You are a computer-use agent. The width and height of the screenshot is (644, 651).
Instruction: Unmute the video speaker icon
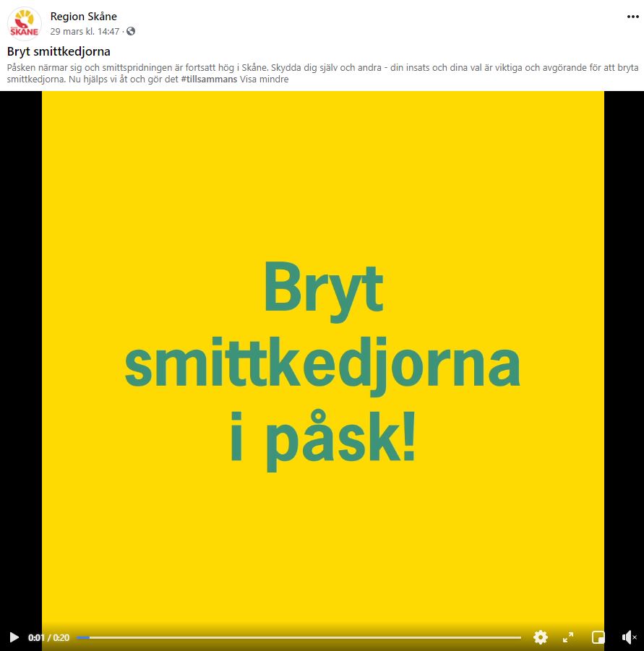(x=629, y=637)
